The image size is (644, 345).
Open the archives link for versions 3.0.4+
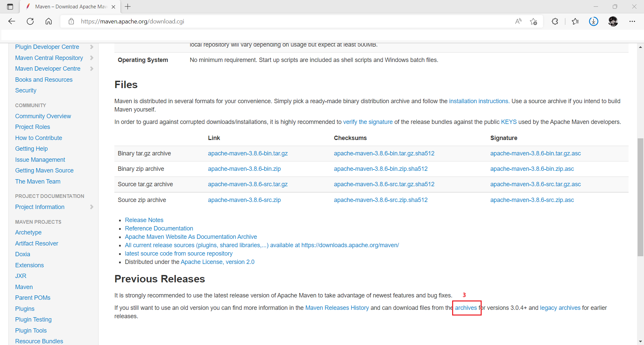tap(466, 308)
